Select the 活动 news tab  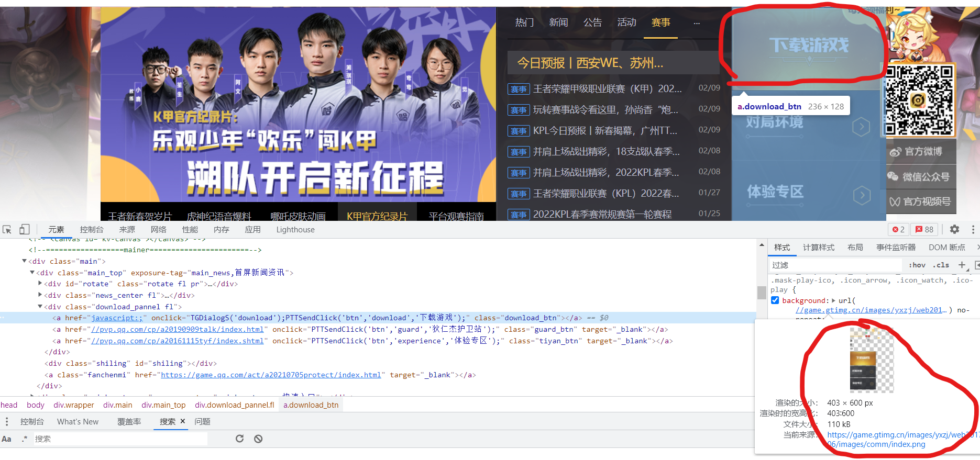[626, 23]
